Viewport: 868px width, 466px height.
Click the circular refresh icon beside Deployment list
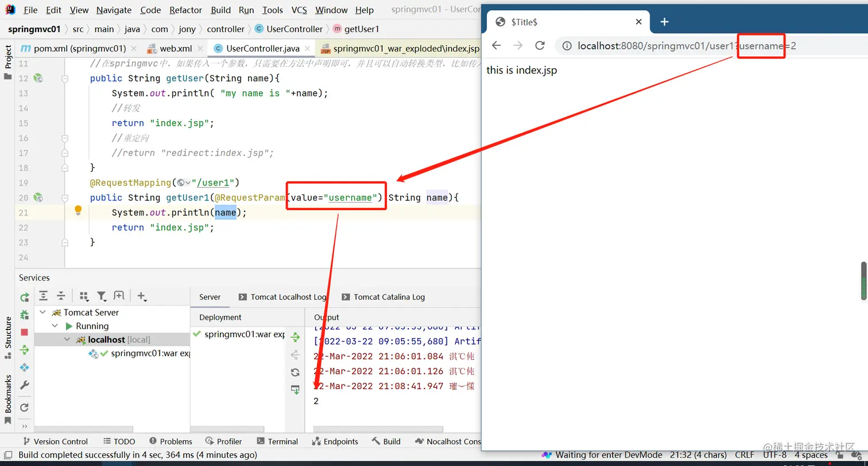[x=295, y=372]
